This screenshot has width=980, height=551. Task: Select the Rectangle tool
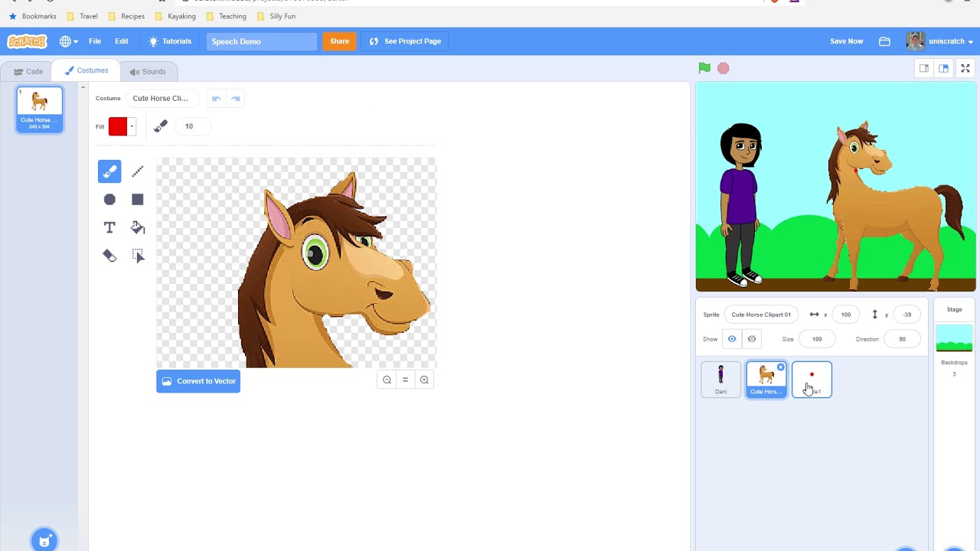pyautogui.click(x=138, y=200)
